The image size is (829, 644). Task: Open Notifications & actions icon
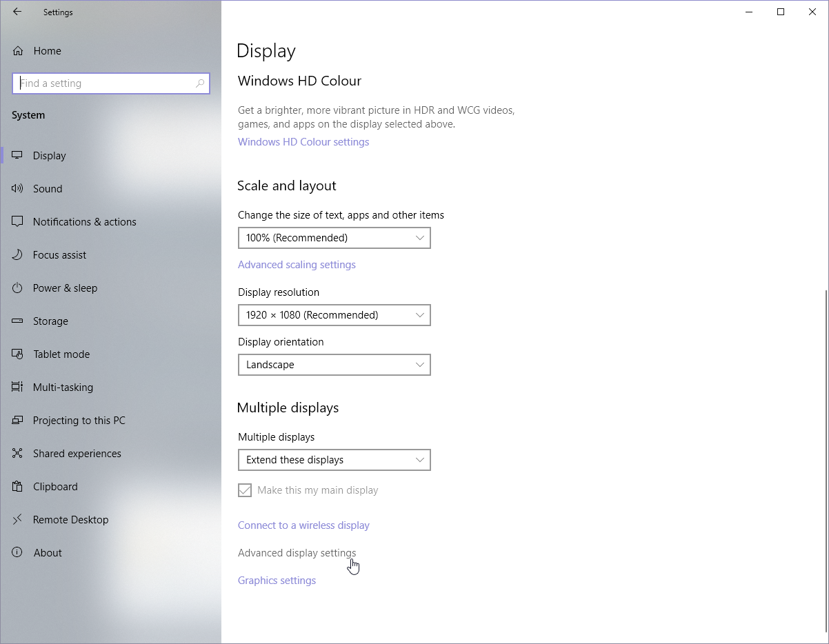click(18, 222)
